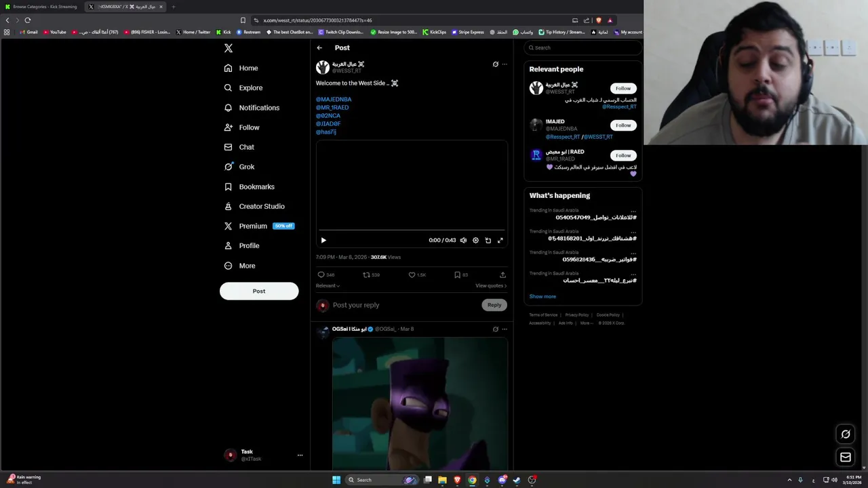Open View quotes link
This screenshot has height=488, width=868.
point(491,285)
